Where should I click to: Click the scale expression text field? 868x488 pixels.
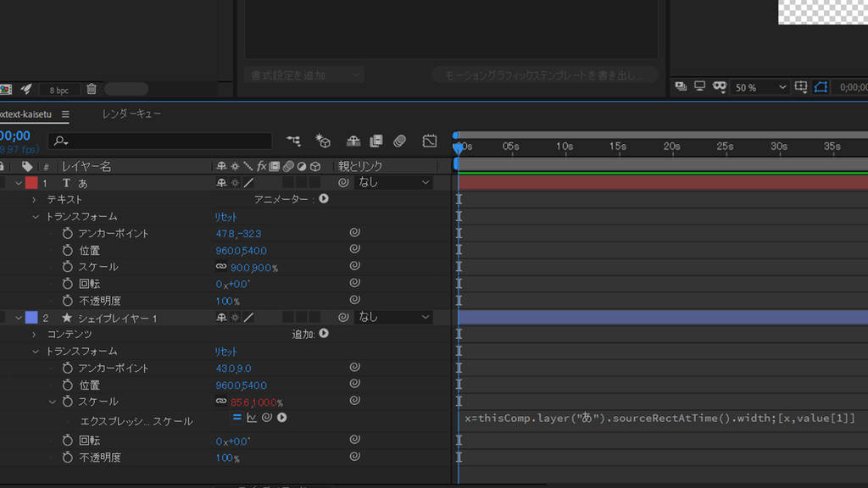[661, 419]
